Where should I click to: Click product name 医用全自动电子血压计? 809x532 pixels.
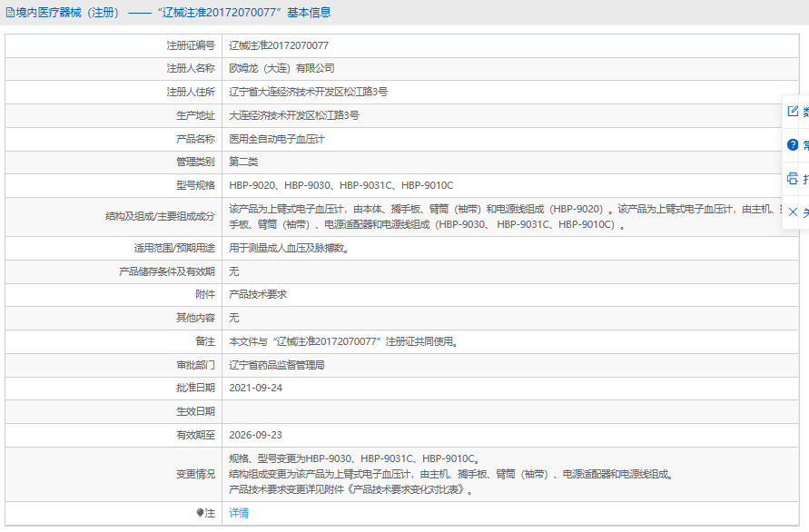click(x=277, y=139)
